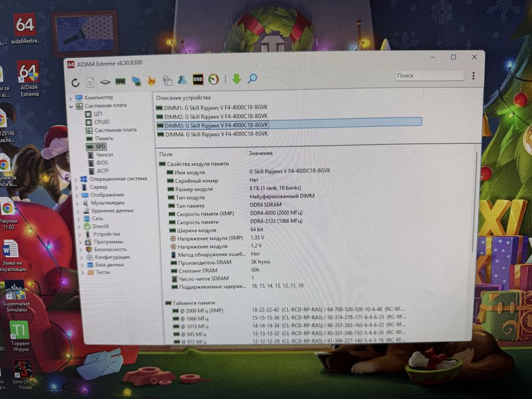Select highlighted DIMM3 G Skill Ripjaws row

click(x=289, y=124)
